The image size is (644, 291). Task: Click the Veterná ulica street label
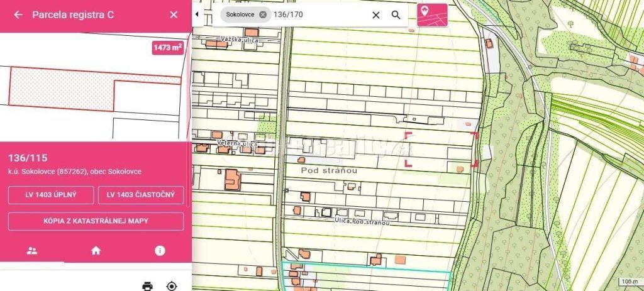237,144
